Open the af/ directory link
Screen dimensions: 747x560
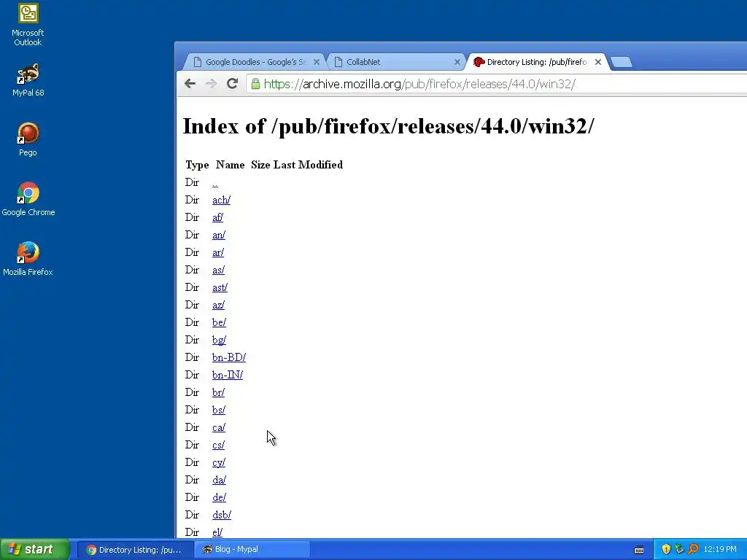(x=217, y=217)
